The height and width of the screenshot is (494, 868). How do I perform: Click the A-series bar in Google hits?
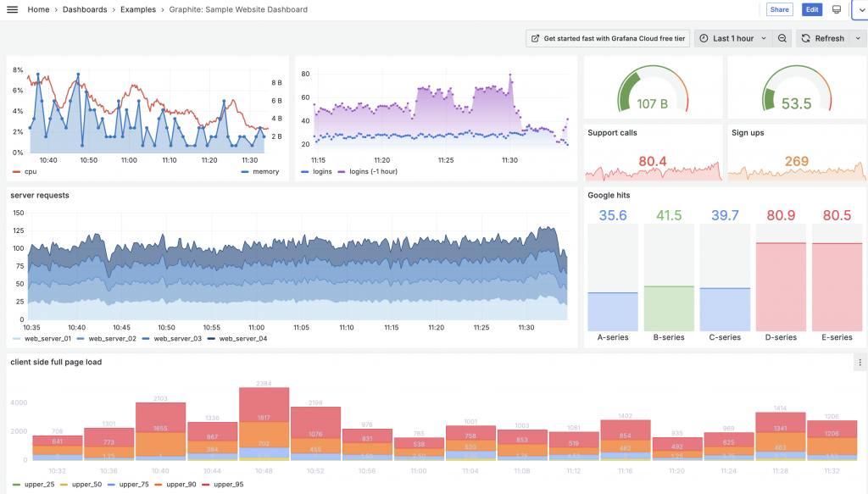point(613,312)
